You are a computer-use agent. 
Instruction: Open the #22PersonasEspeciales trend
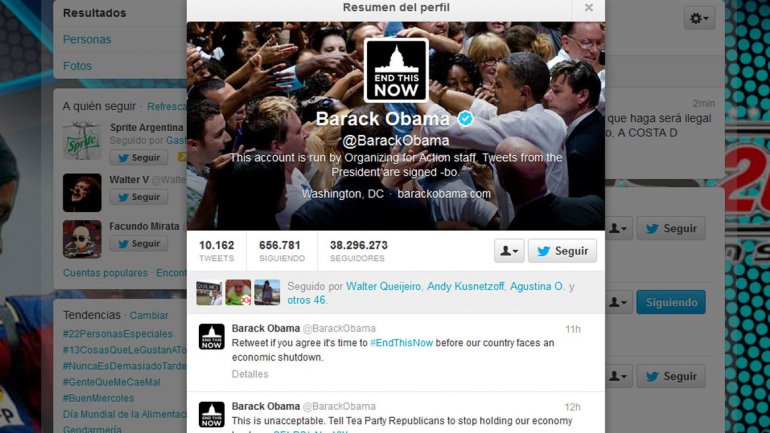118,334
